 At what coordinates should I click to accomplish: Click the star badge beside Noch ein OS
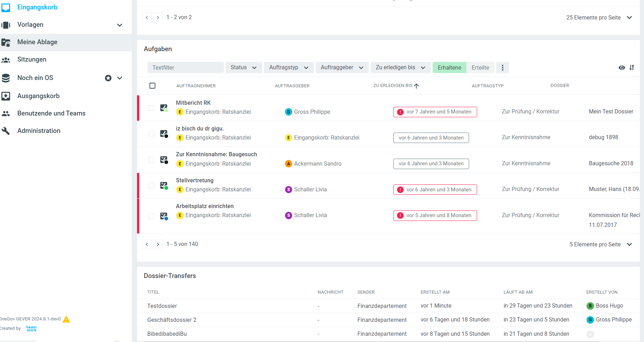tap(108, 78)
